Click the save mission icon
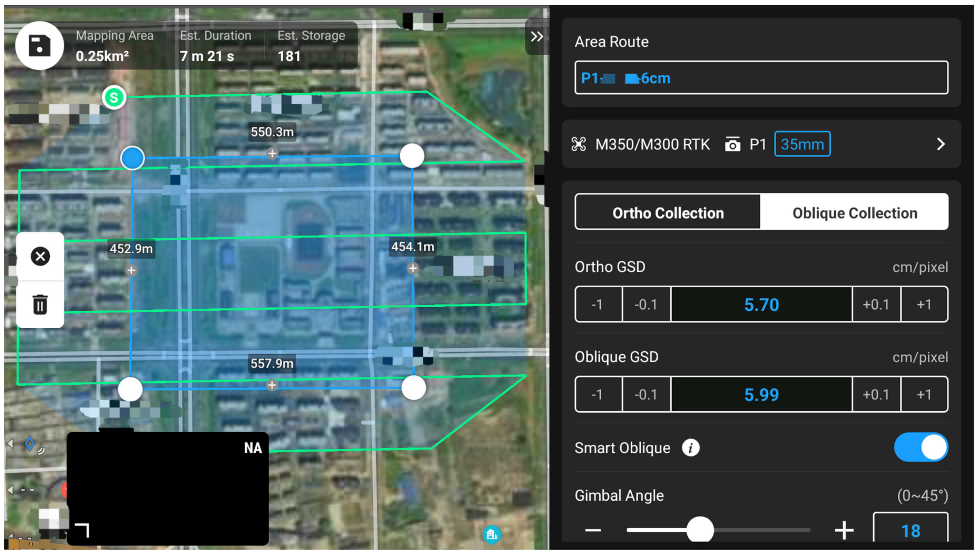Screen dimensions: 980x556 [x=40, y=46]
